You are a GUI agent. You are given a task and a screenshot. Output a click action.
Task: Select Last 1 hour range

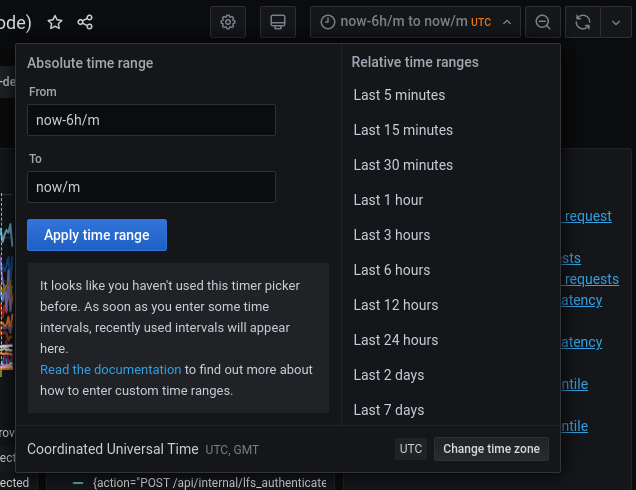[x=388, y=200]
